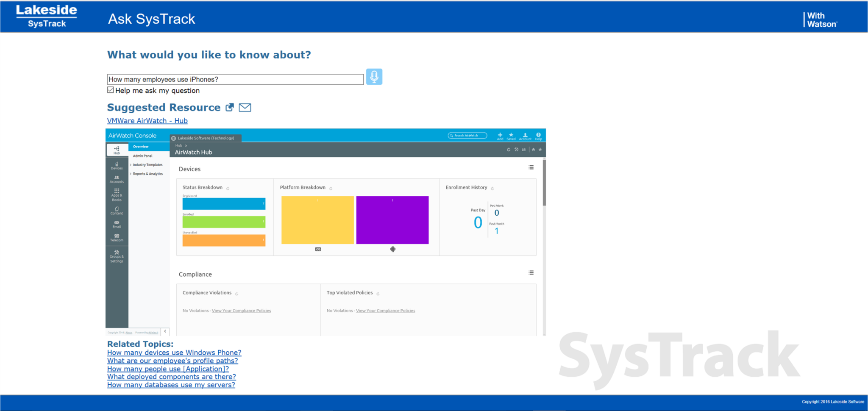Image resolution: width=868 pixels, height=411 pixels.
Task: Click View Your Compliance Policies link
Action: (241, 310)
